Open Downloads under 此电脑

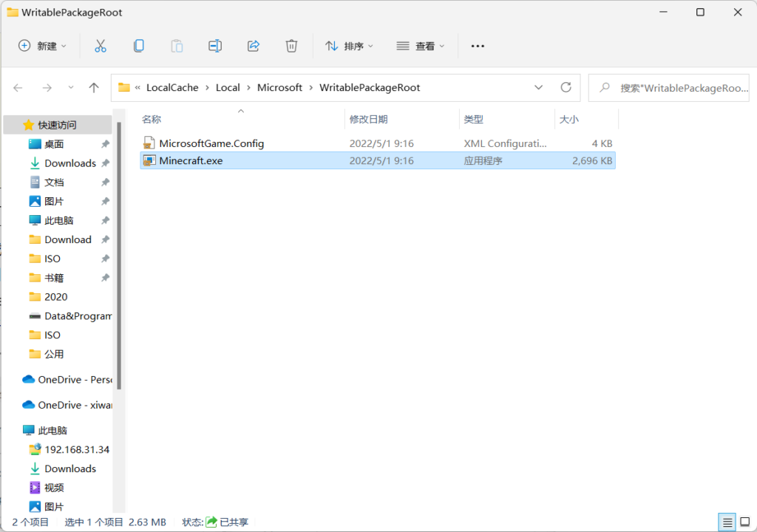70,468
